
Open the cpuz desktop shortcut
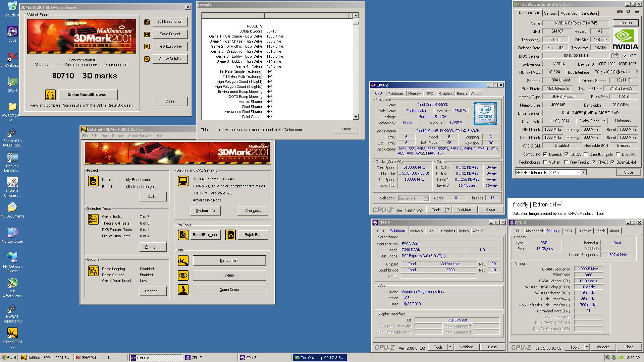(12, 32)
